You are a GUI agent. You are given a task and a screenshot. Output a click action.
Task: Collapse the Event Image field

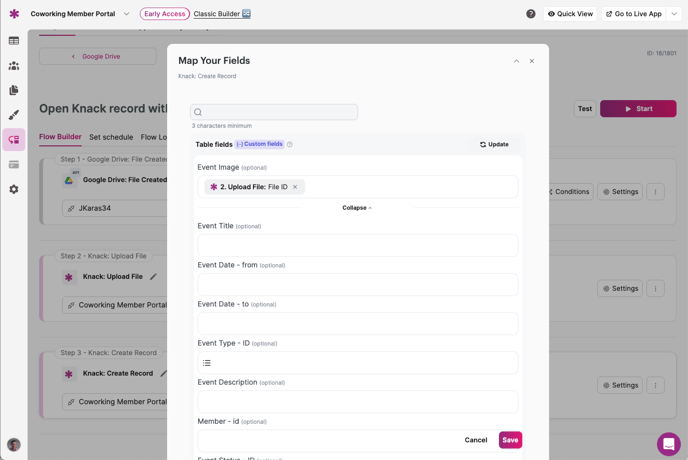pos(357,208)
